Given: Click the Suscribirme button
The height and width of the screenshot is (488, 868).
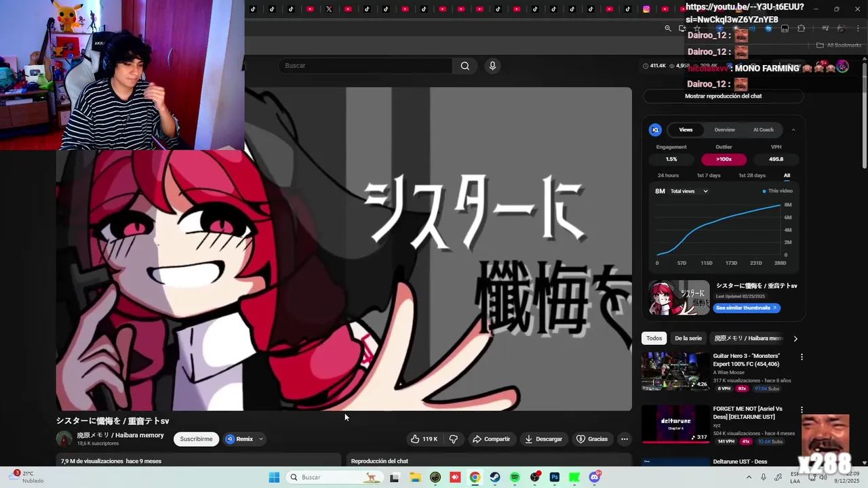Looking at the screenshot, I should pos(196,439).
